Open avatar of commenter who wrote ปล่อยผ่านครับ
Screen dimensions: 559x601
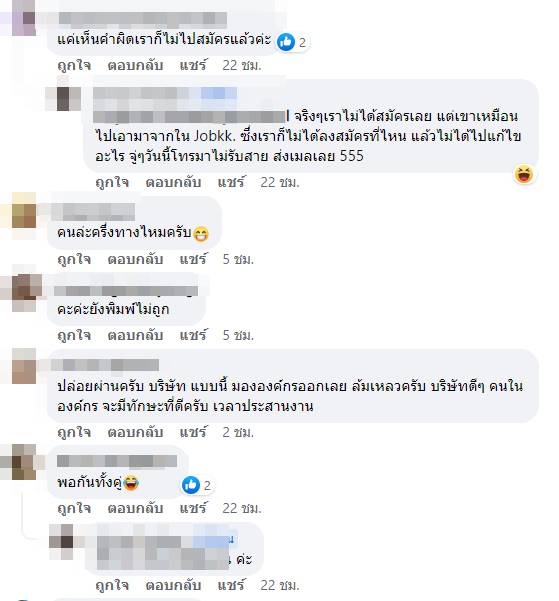(x=24, y=366)
